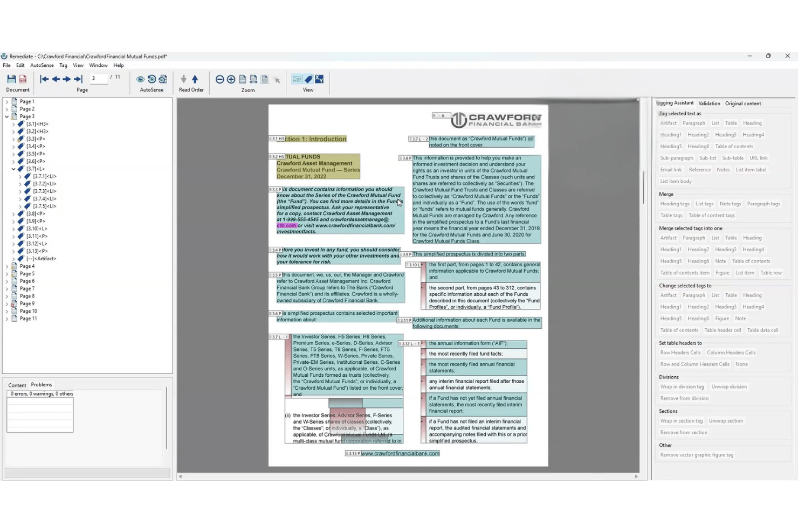Expand the [3.7.1]<LI> node

click(x=20, y=176)
